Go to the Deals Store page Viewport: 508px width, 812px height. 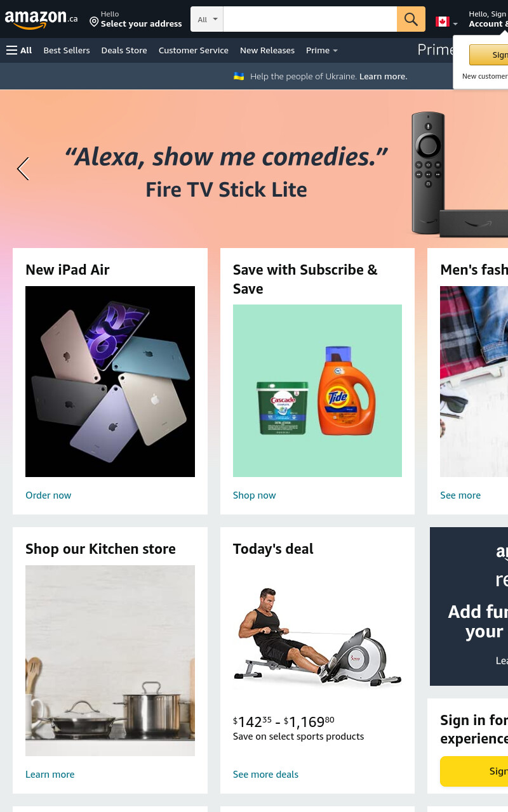124,50
